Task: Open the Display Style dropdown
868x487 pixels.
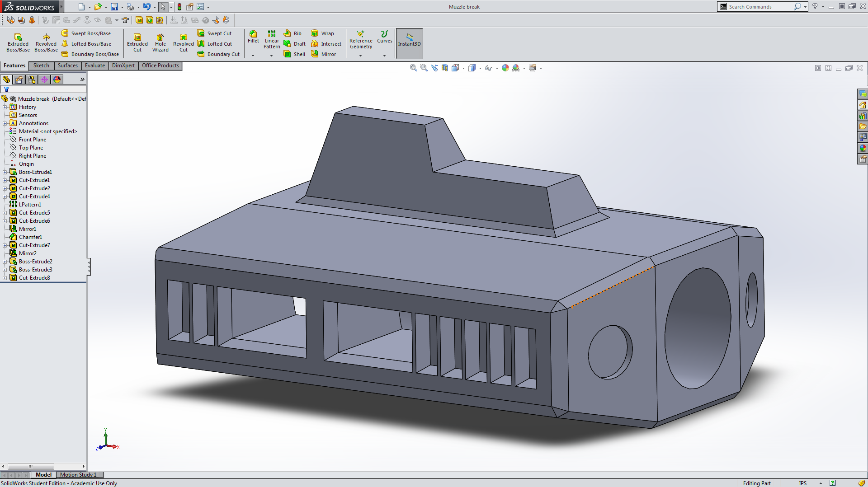Action: [480, 68]
